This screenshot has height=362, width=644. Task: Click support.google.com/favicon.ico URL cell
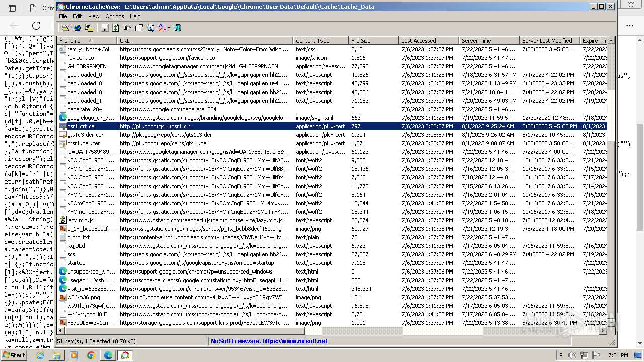(167, 58)
